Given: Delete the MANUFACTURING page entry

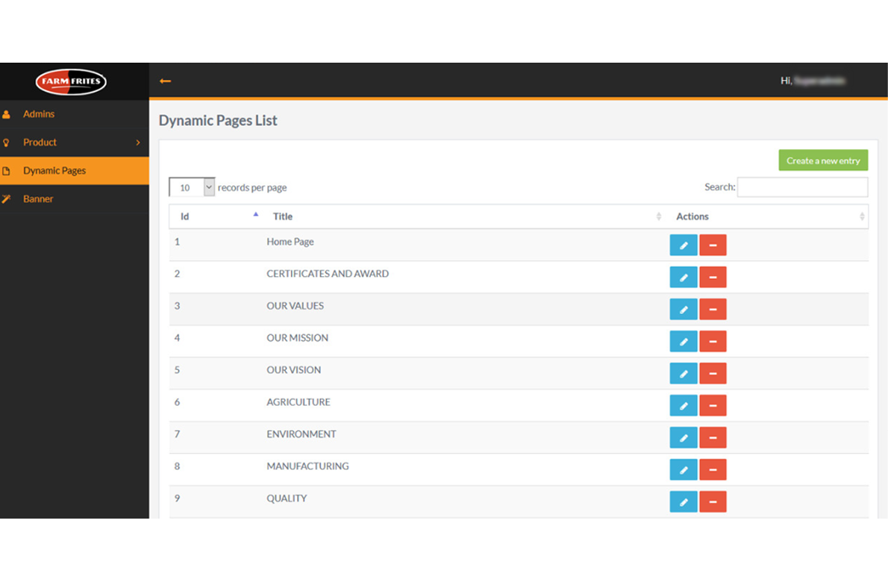Looking at the screenshot, I should click(x=713, y=469).
